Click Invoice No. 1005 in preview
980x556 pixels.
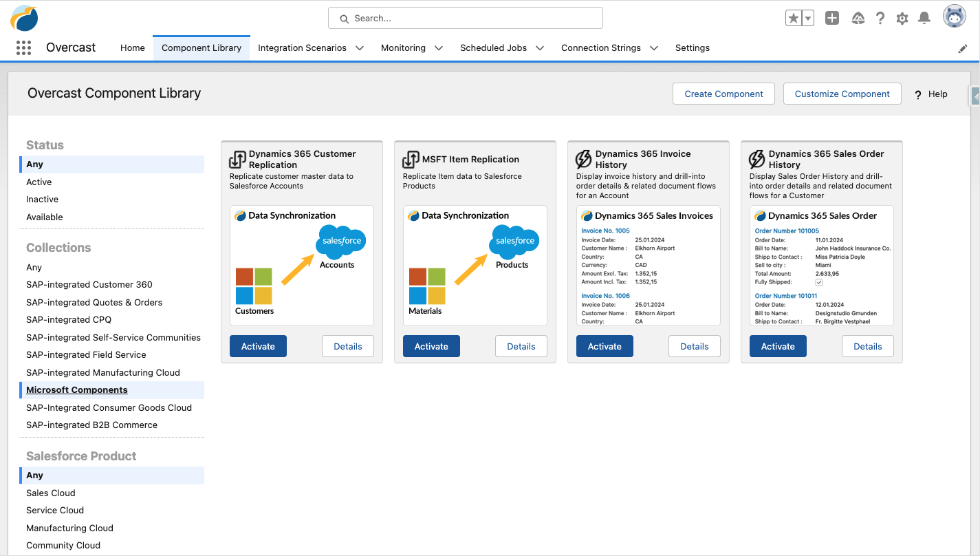coord(605,231)
